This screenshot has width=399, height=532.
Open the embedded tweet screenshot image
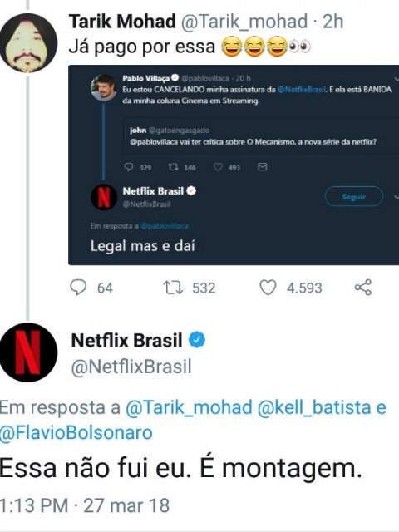[x=234, y=165]
